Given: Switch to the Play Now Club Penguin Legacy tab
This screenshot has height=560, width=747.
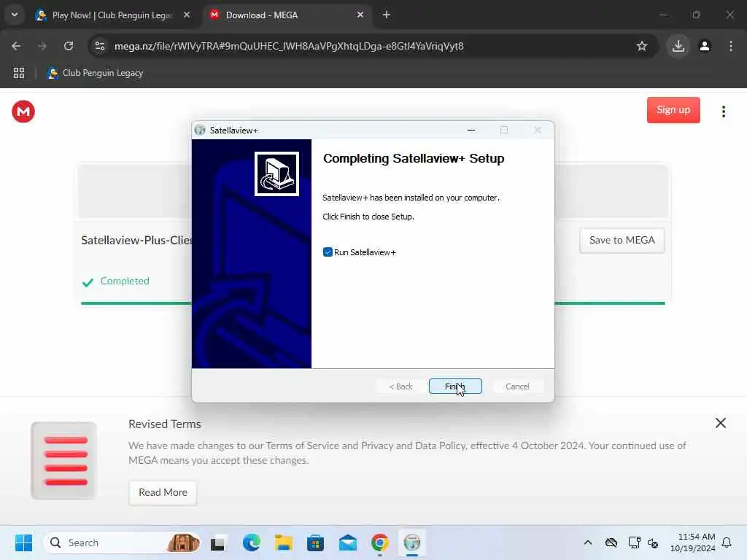Looking at the screenshot, I should point(112,15).
